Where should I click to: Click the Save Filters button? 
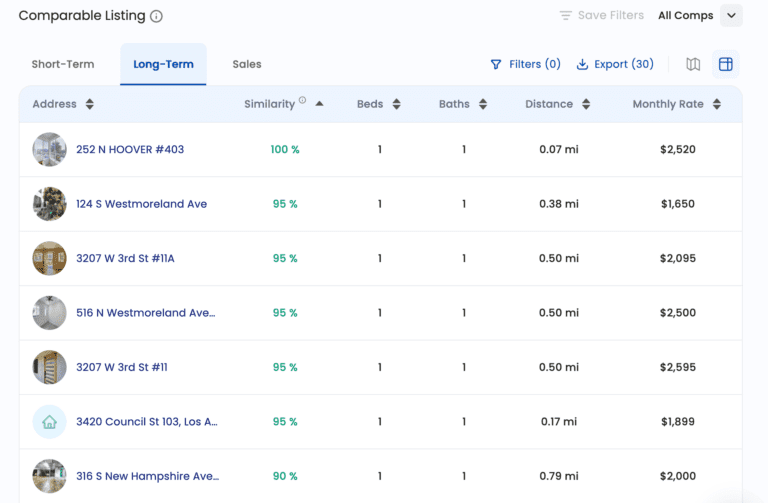[601, 15]
